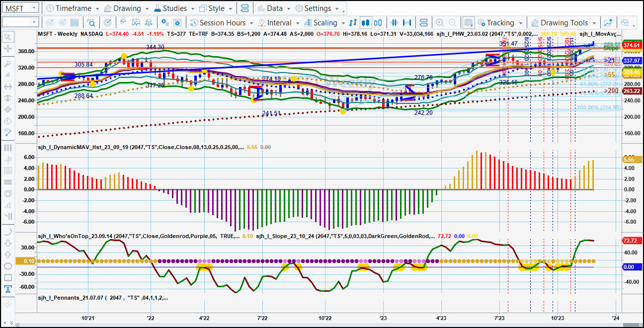Viewport: 644px width, 328px height.
Task: Switch to OHLC bar chart style
Action: [x=353, y=22]
